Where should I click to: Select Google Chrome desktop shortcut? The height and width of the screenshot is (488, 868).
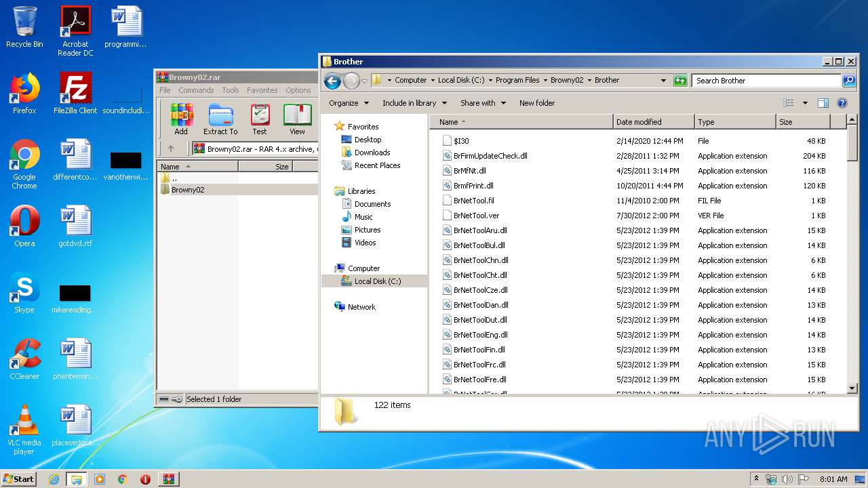[x=24, y=164]
